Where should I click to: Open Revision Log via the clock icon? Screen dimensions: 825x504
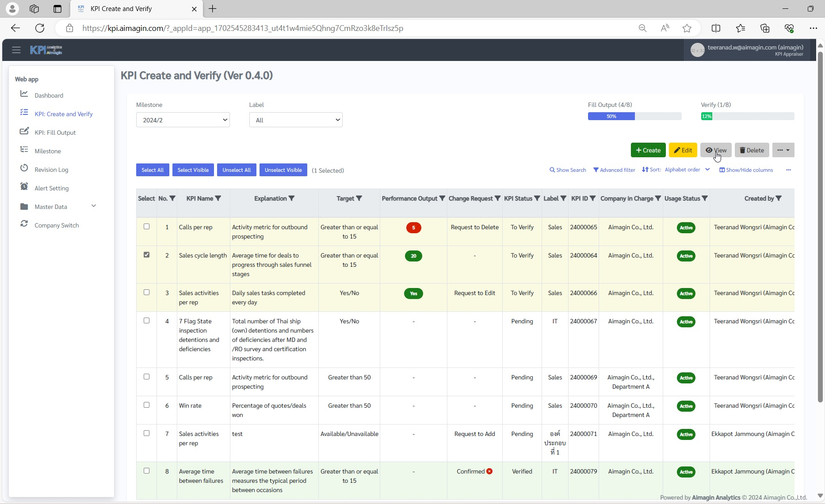click(24, 168)
